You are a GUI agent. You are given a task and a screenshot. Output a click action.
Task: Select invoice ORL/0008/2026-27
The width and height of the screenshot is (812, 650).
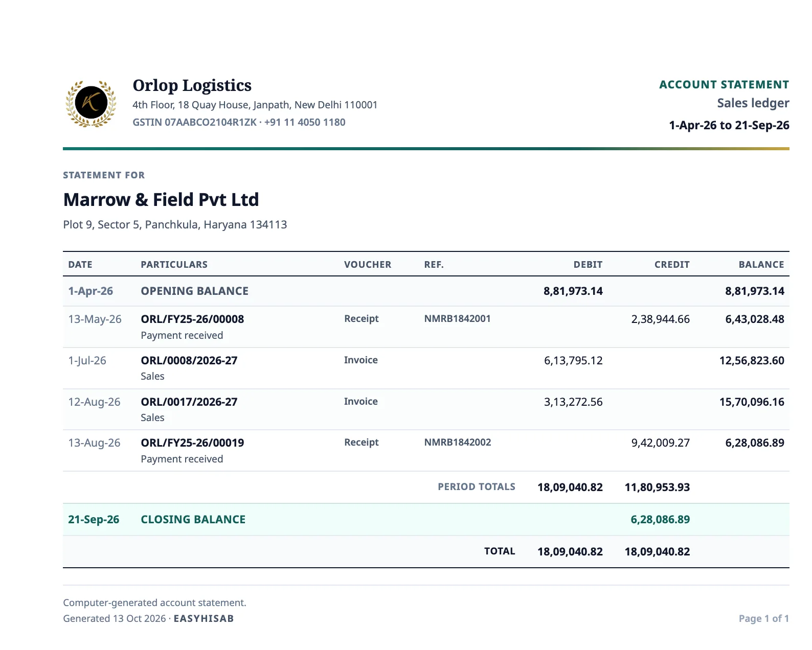point(189,361)
